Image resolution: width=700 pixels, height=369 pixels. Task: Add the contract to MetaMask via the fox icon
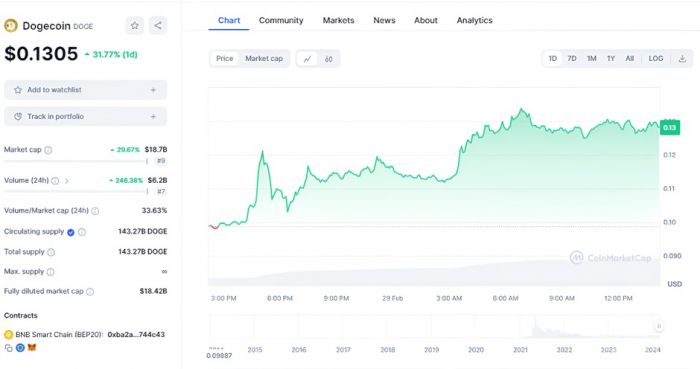pyautogui.click(x=31, y=348)
